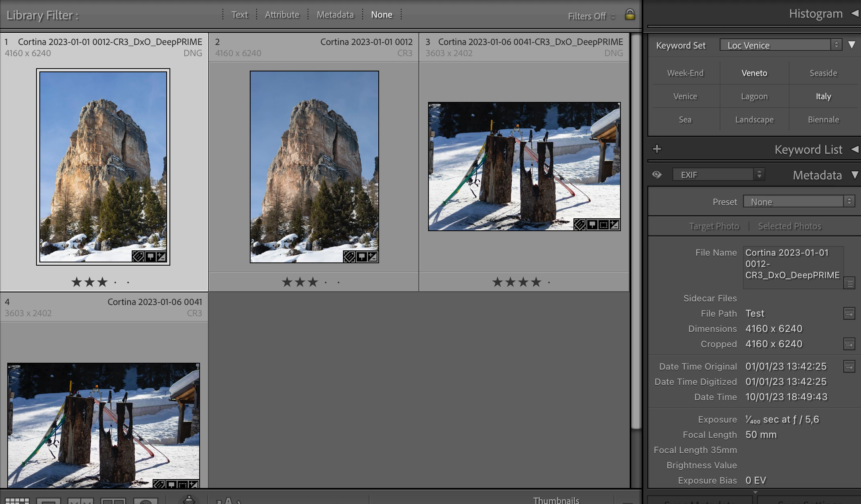Click plus icon to add keyword
This screenshot has height=504, width=861.
[x=657, y=149]
